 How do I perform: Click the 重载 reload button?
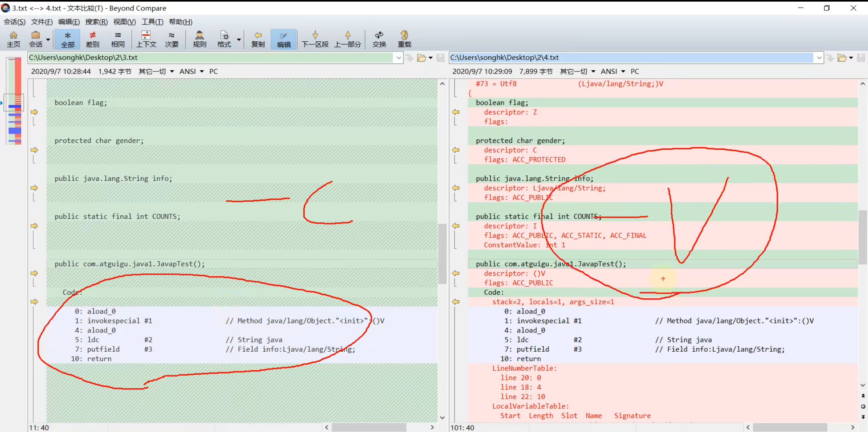click(x=404, y=39)
